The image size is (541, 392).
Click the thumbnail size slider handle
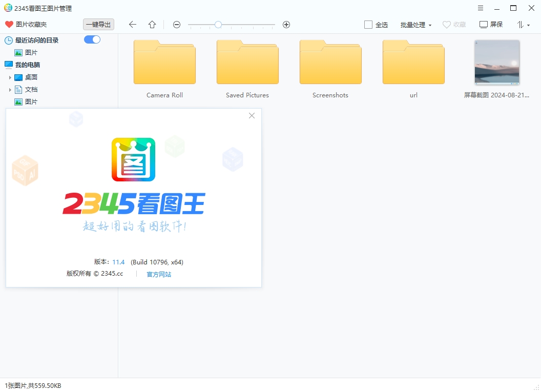pos(218,25)
